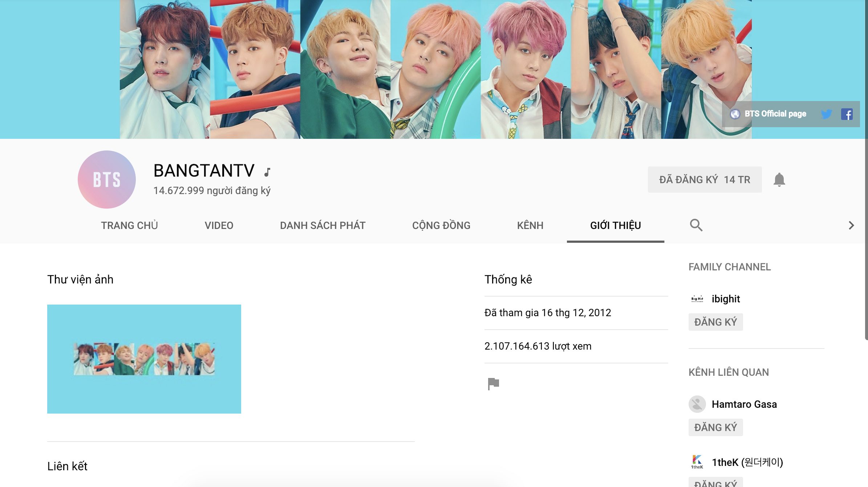Open the Facebook link on the banner
This screenshot has height=487, width=868.
click(847, 114)
